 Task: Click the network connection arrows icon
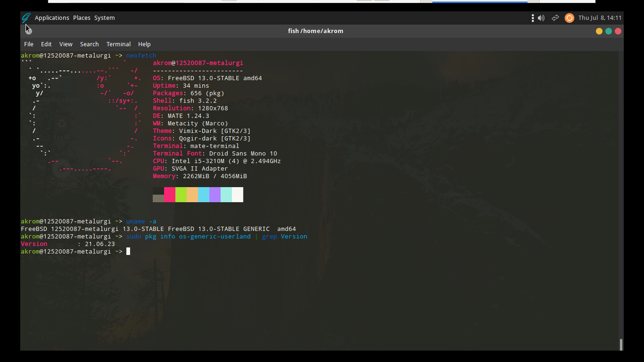(x=555, y=18)
